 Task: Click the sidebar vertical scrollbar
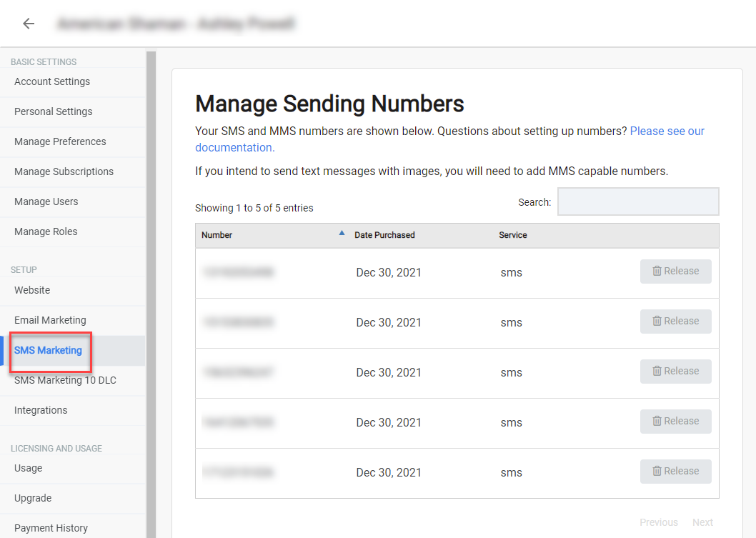click(151, 294)
